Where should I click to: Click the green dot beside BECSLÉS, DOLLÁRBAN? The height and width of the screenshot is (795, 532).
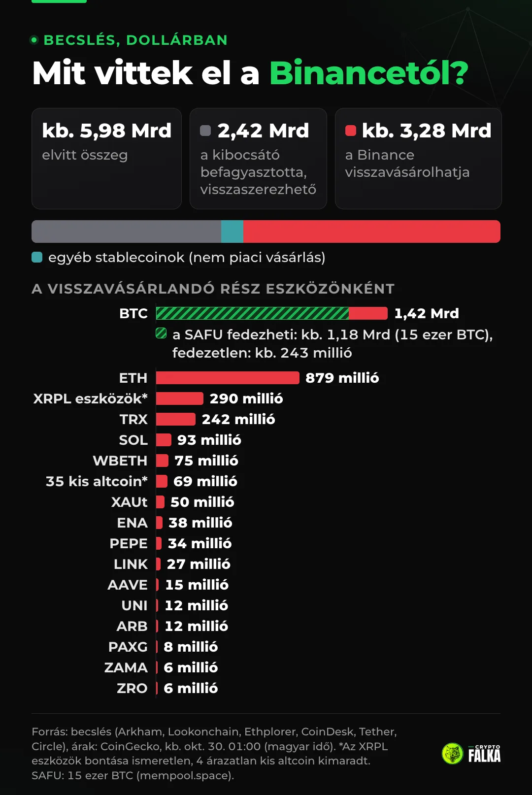pyautogui.click(x=34, y=40)
